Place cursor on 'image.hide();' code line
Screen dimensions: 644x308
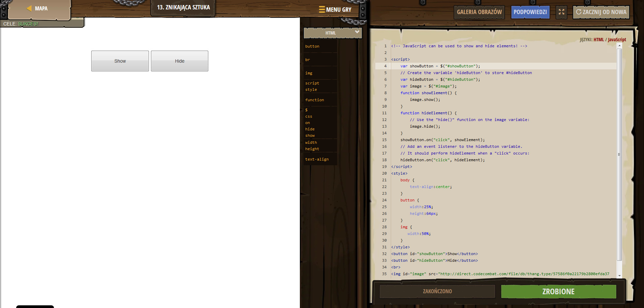pyautogui.click(x=425, y=126)
